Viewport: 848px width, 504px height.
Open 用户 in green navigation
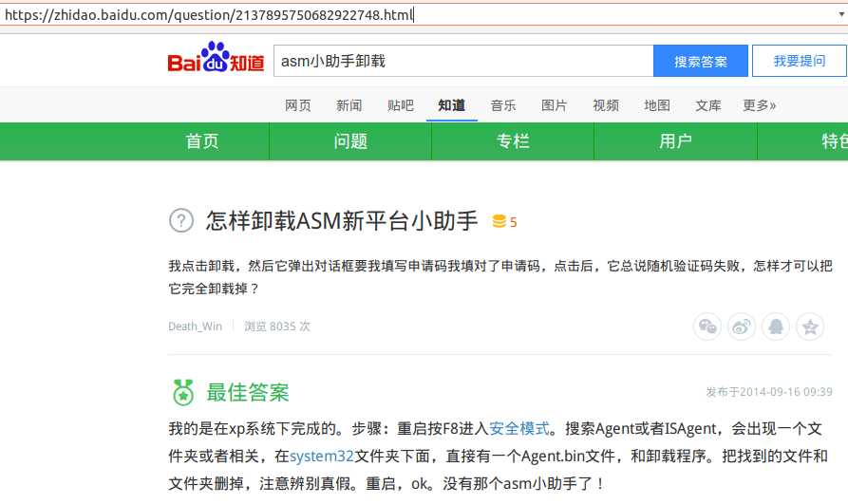click(x=675, y=141)
